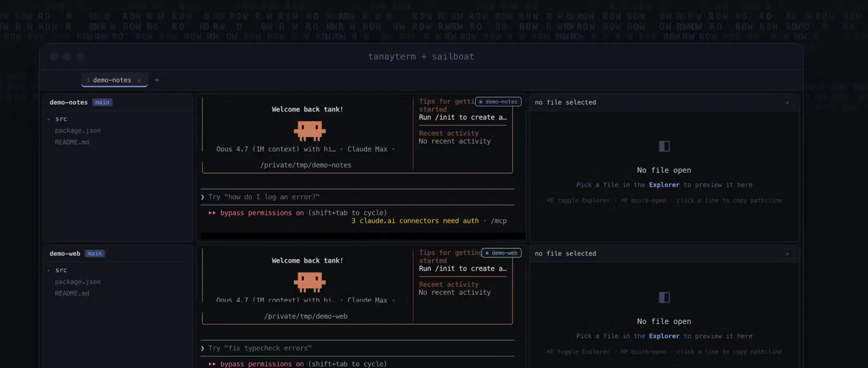Image resolution: width=868 pixels, height=368 pixels.
Task: Close the demo-notes file preview pane
Action: click(787, 102)
